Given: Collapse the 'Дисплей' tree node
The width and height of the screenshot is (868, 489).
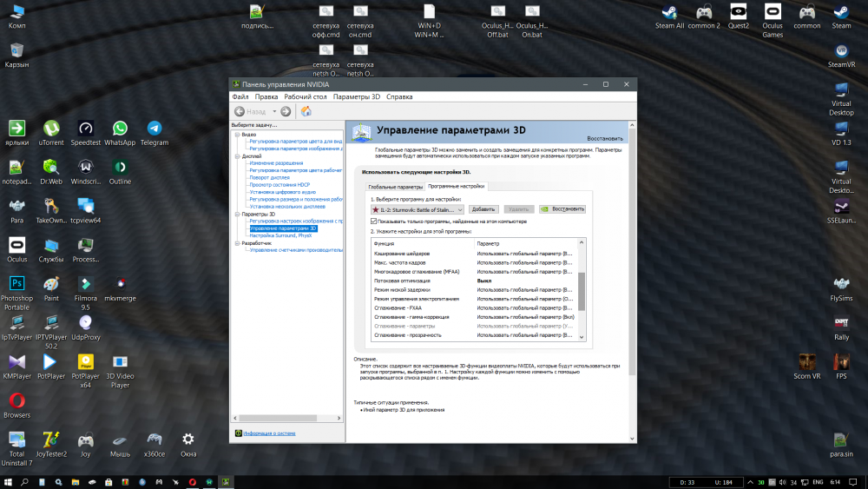Looking at the screenshot, I should coord(237,156).
